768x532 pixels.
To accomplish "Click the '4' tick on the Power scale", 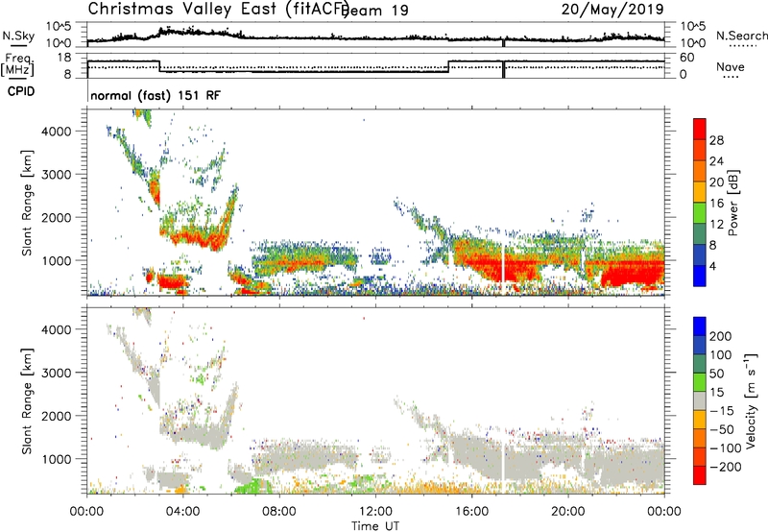I will coord(712,266).
